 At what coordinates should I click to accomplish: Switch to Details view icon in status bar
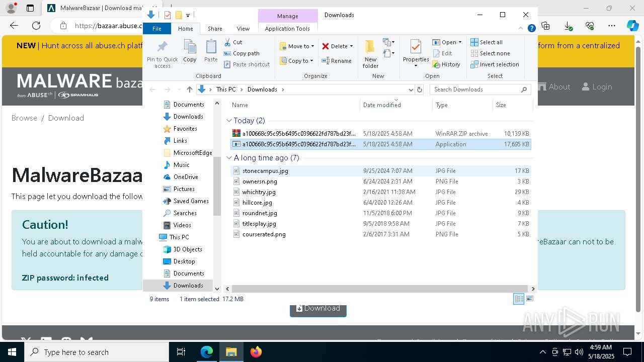point(519,299)
